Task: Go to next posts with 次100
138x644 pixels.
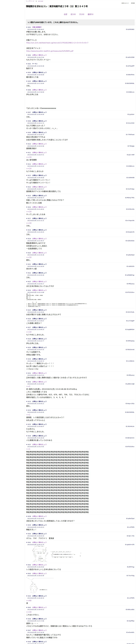Action: tap(82, 14)
